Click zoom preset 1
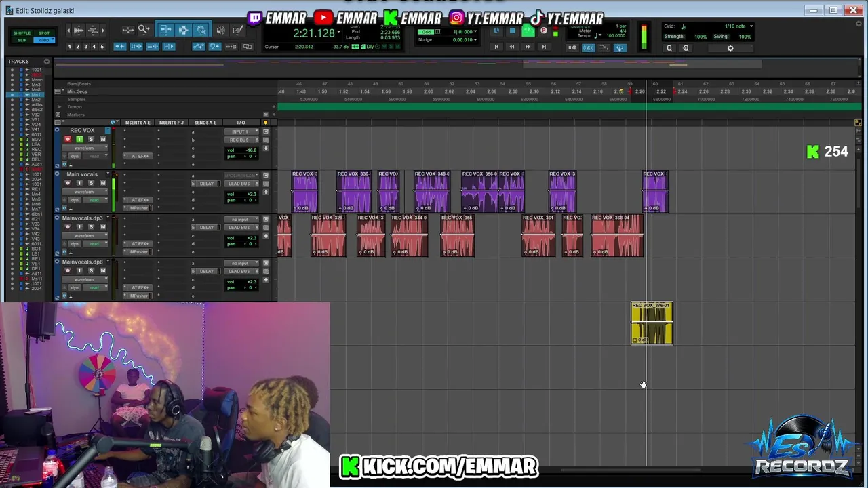 coord(69,47)
